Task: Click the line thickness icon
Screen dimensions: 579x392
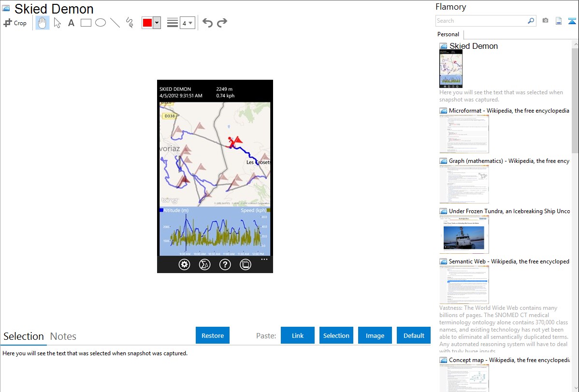Action: [x=173, y=23]
